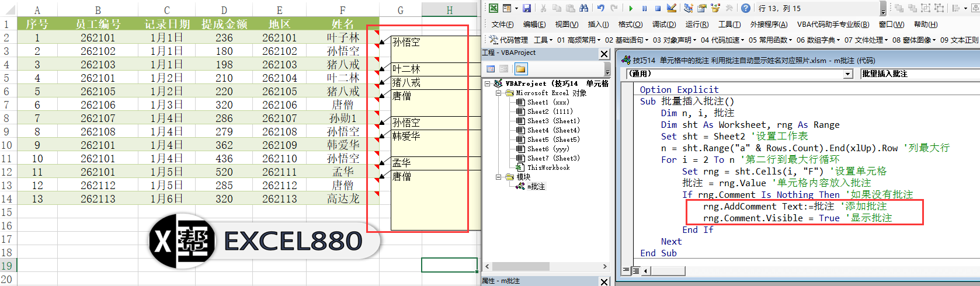Click the 代码管理 button
980x286 pixels.
click(x=509, y=40)
